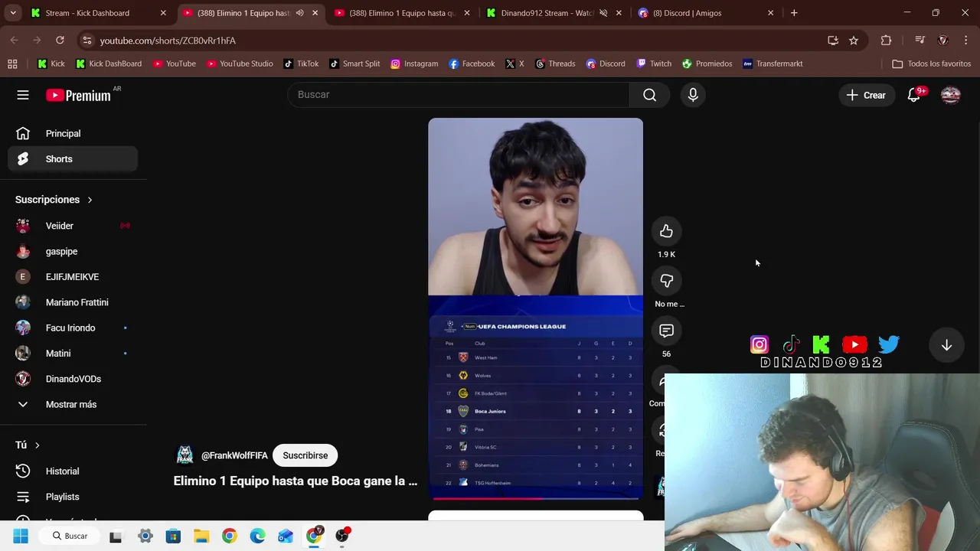Click the YouTube Buscar search field
980x551 pixels.
coord(458,95)
